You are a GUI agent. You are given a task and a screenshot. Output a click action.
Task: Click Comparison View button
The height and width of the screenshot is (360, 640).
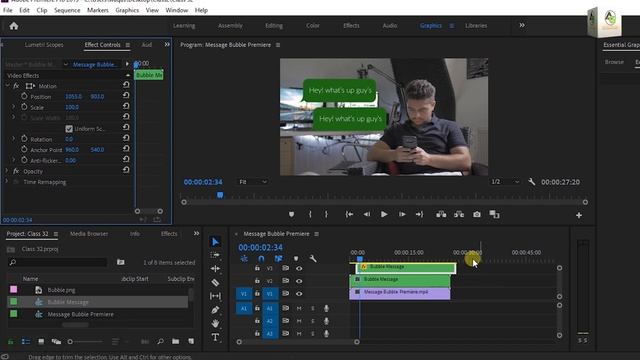(494, 214)
